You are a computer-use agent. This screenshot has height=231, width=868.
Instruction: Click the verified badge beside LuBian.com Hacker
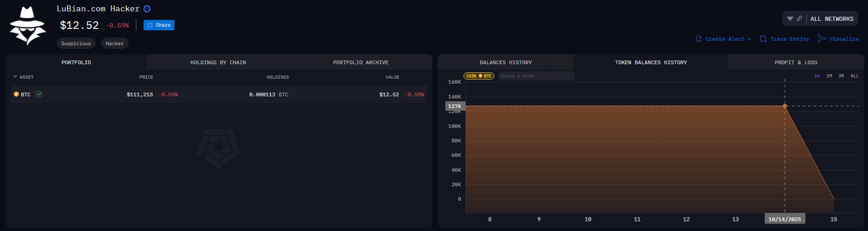coord(147,9)
